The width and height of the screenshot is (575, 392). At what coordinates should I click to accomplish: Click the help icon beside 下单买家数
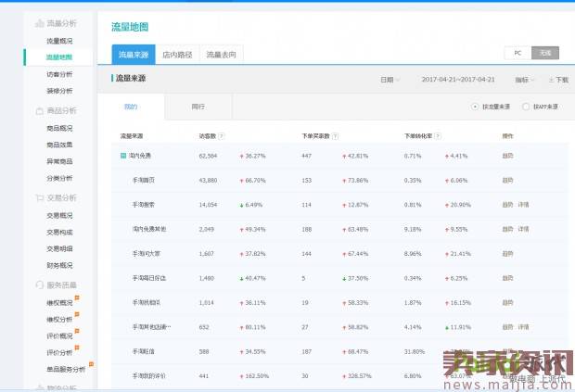335,136
